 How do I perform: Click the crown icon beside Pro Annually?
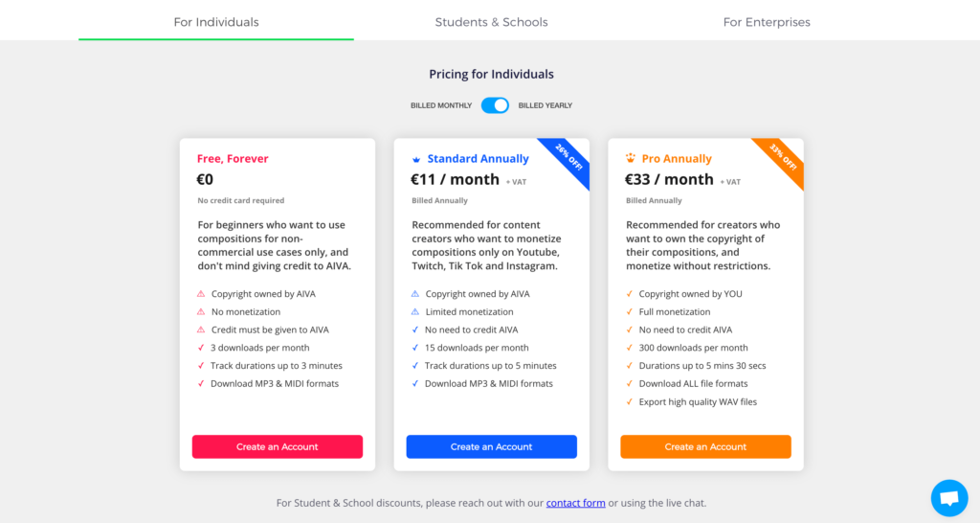631,158
